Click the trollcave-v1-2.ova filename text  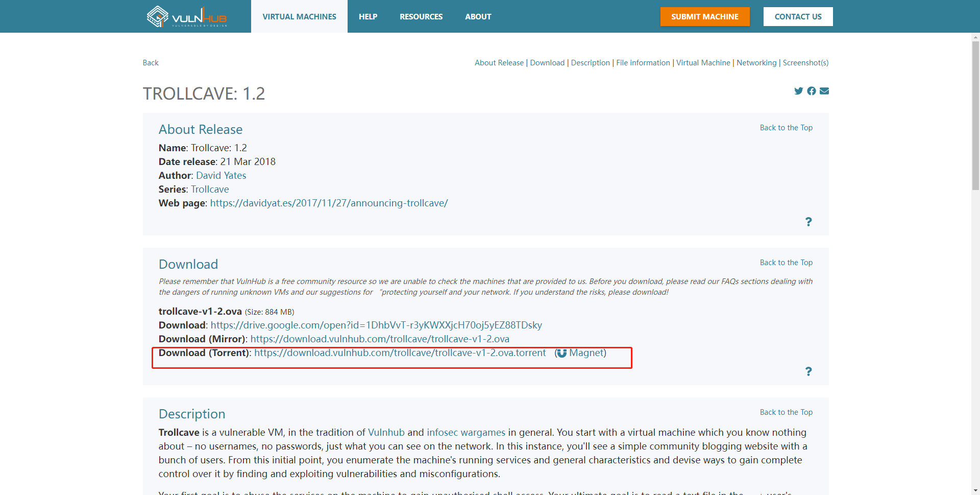click(x=200, y=312)
